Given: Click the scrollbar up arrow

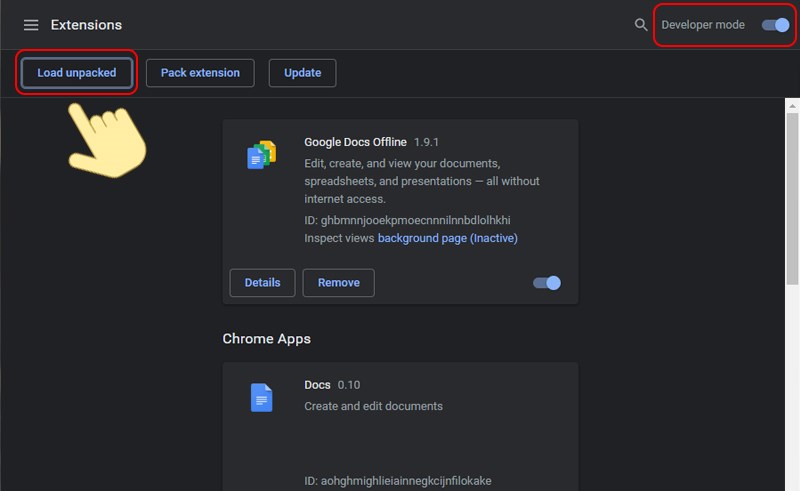Looking at the screenshot, I should (790, 106).
